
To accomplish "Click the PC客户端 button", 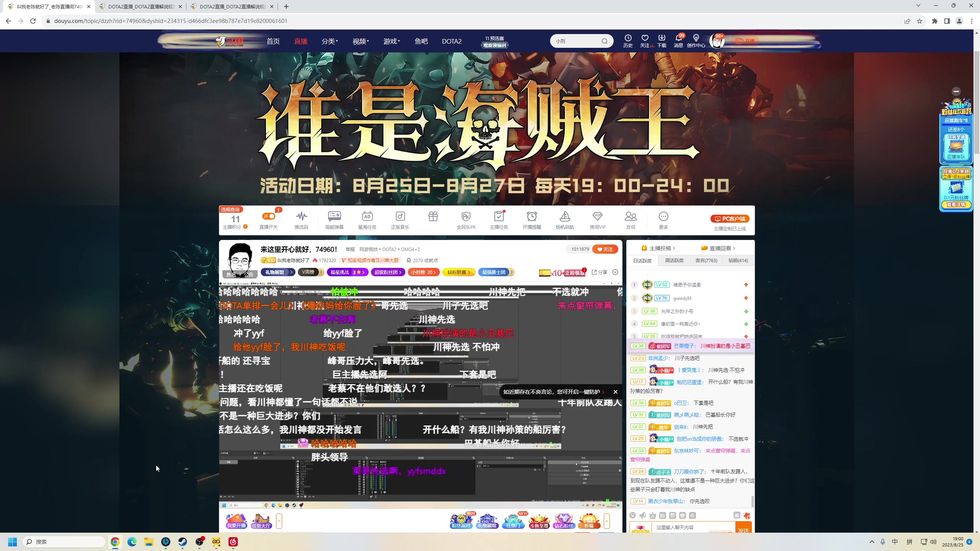I will 730,218.
